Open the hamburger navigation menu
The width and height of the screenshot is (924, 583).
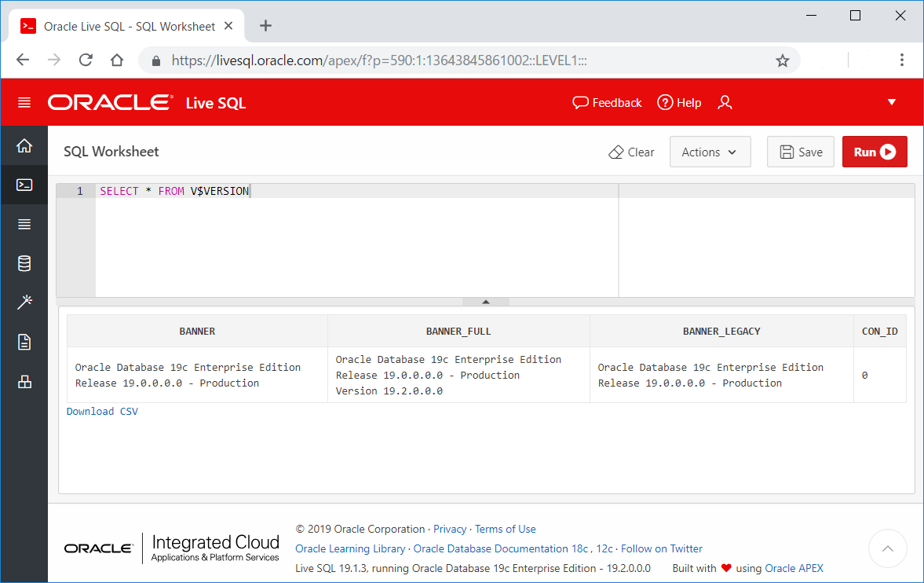point(24,102)
